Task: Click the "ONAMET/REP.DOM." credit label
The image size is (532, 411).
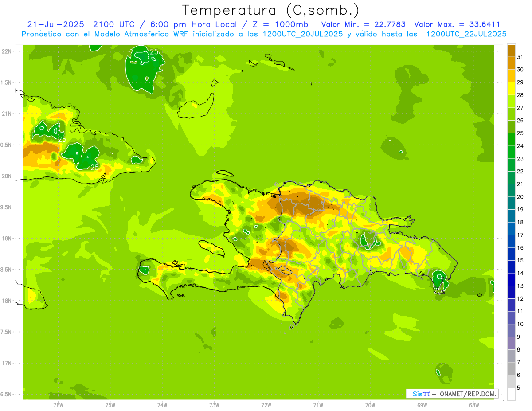Action: 467,394
